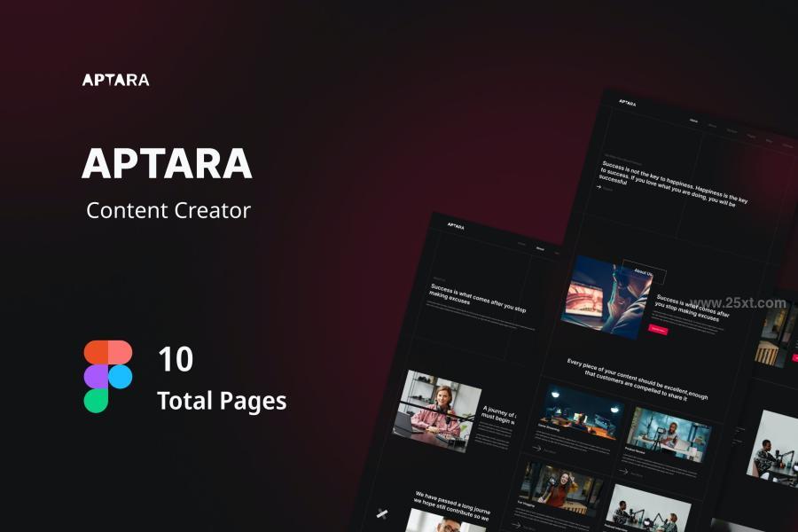Click the 'Content Creator' subtitle
This screenshot has height=532, width=798.
(168, 210)
